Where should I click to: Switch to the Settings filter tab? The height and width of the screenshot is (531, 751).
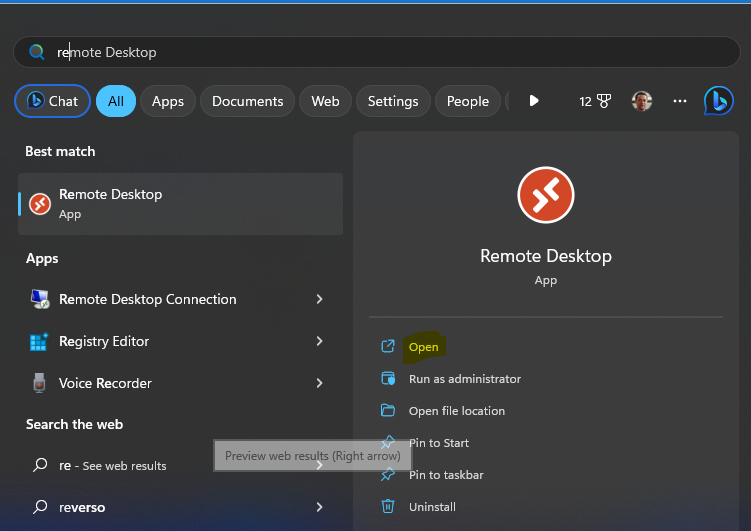pyautogui.click(x=393, y=101)
